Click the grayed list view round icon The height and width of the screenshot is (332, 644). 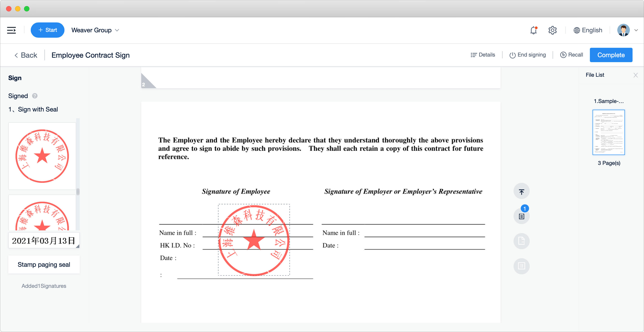click(521, 266)
